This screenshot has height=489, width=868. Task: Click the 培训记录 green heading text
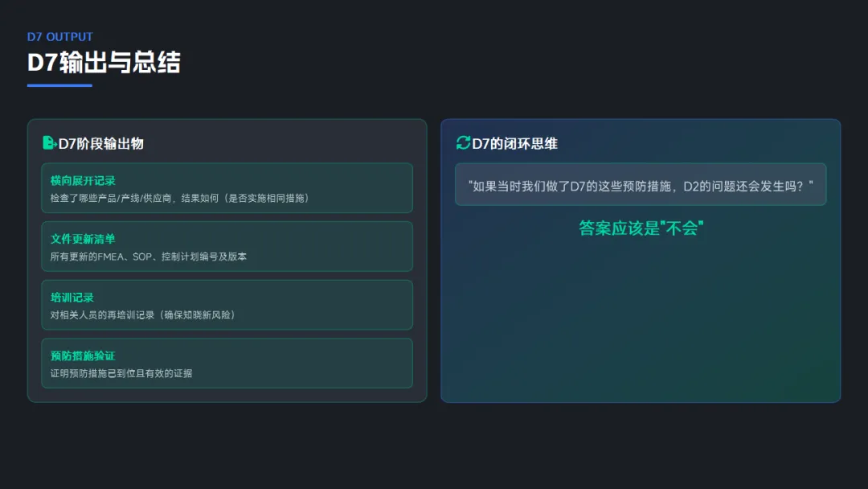72,298
